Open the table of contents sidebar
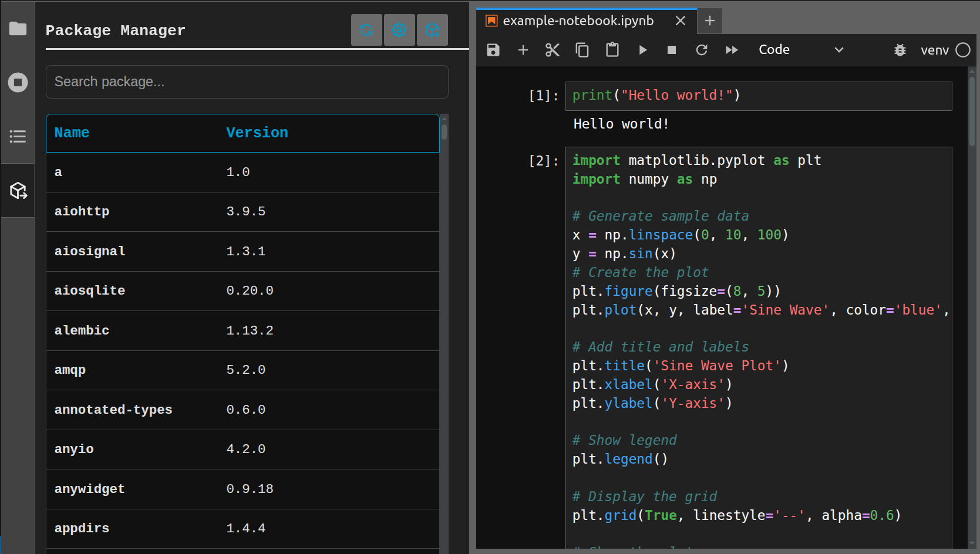 pyautogui.click(x=18, y=136)
